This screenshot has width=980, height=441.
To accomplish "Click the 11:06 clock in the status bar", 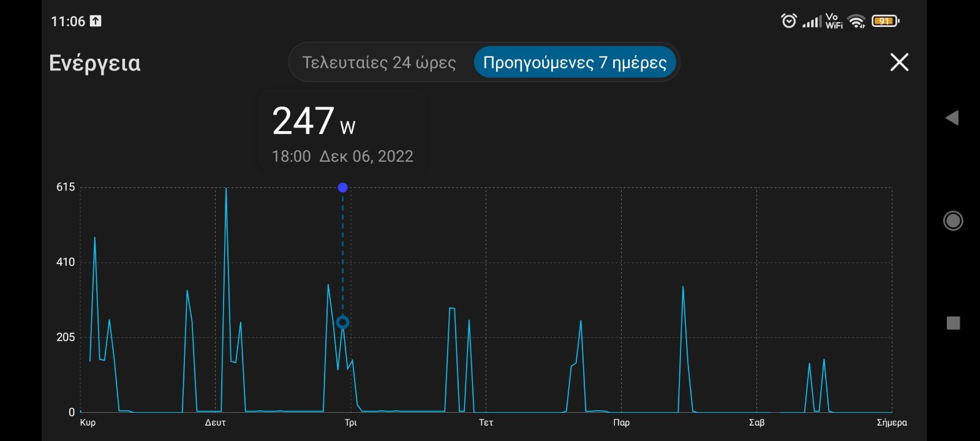I will click(68, 21).
